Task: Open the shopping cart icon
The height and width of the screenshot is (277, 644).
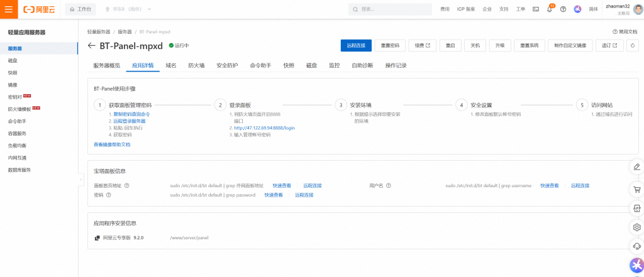Action: pyautogui.click(x=636, y=189)
